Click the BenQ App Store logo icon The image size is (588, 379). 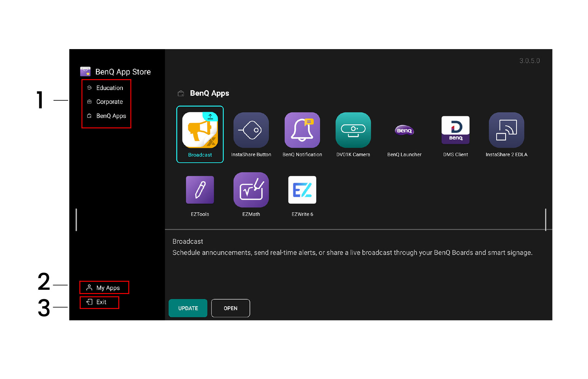click(x=85, y=72)
